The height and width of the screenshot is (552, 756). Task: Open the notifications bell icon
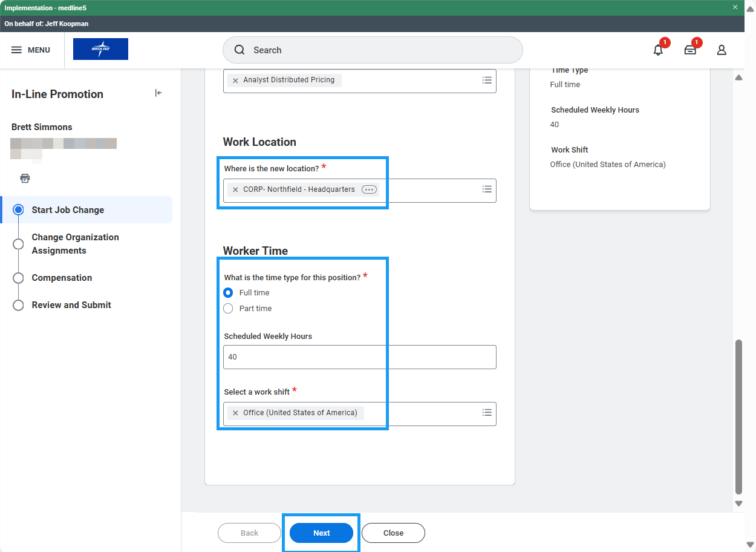658,50
